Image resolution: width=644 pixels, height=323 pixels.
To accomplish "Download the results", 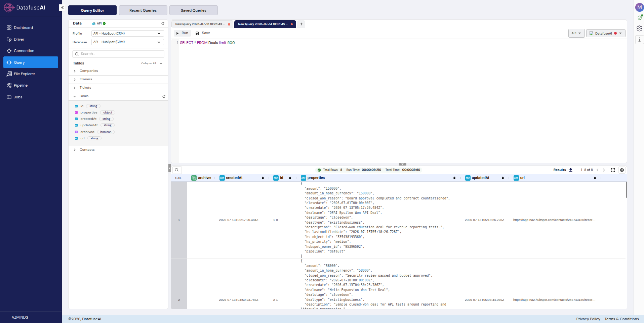I will (571, 170).
